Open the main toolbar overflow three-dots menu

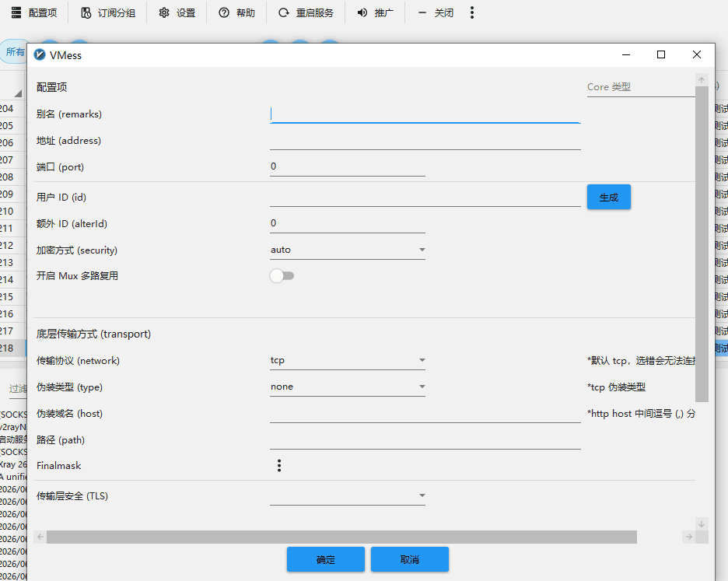(x=471, y=13)
